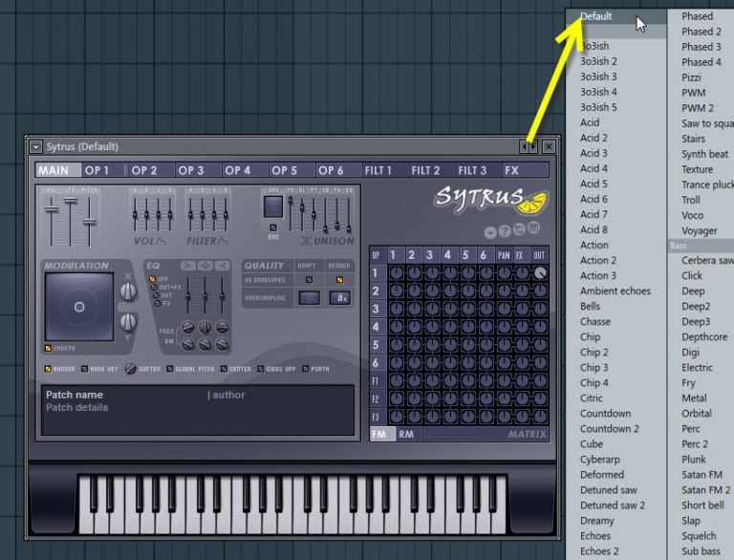Screen dimensions: 734x560
Task: Open the OP 2 tab
Action: pos(151,170)
